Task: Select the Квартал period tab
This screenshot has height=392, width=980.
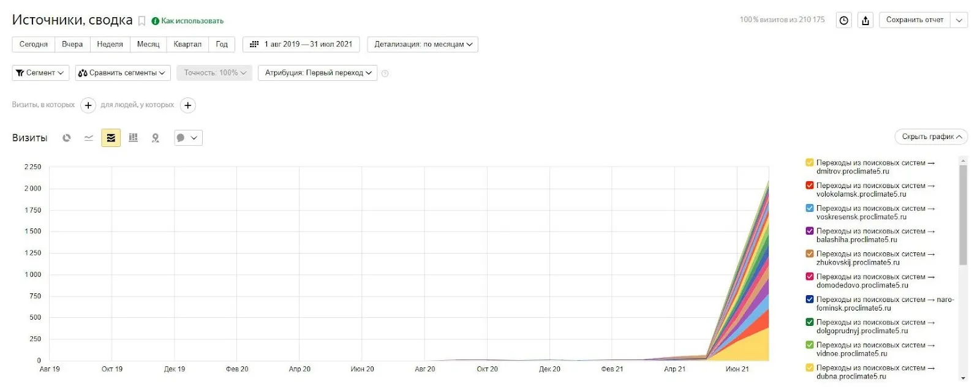Action: coord(187,44)
